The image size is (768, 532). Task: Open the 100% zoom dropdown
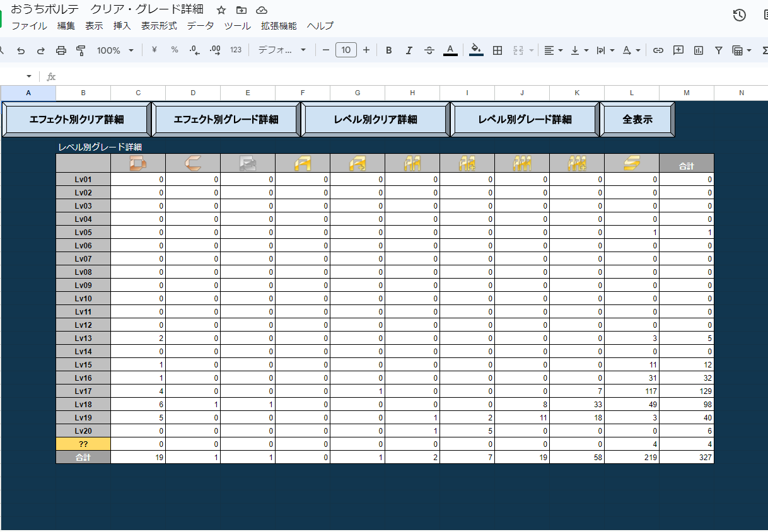[115, 50]
